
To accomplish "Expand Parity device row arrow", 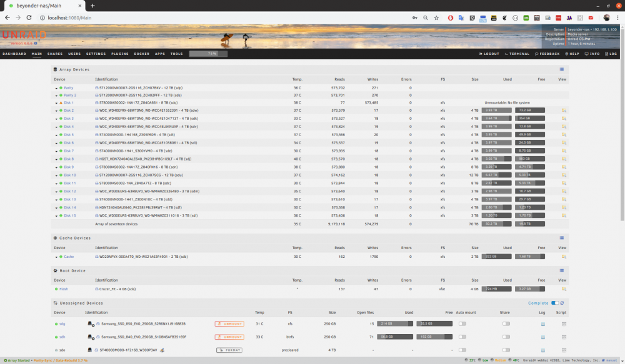I will click(x=56, y=88).
